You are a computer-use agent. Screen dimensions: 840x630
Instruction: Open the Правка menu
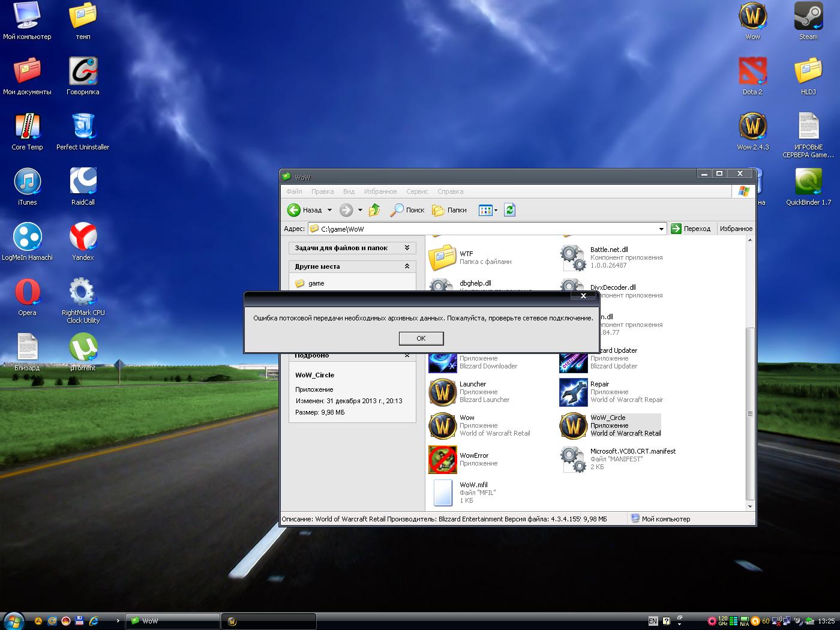(x=322, y=191)
